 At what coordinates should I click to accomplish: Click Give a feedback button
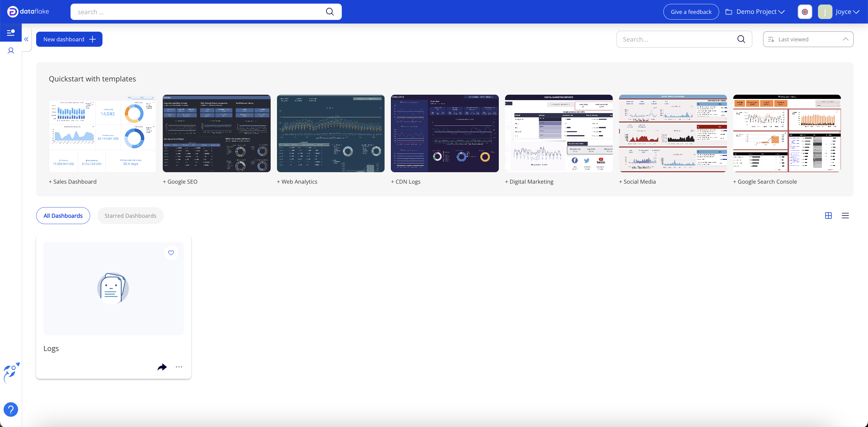point(691,12)
